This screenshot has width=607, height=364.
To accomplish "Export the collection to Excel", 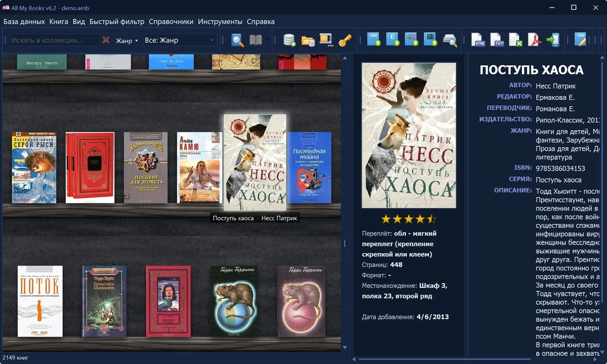I will (x=515, y=40).
